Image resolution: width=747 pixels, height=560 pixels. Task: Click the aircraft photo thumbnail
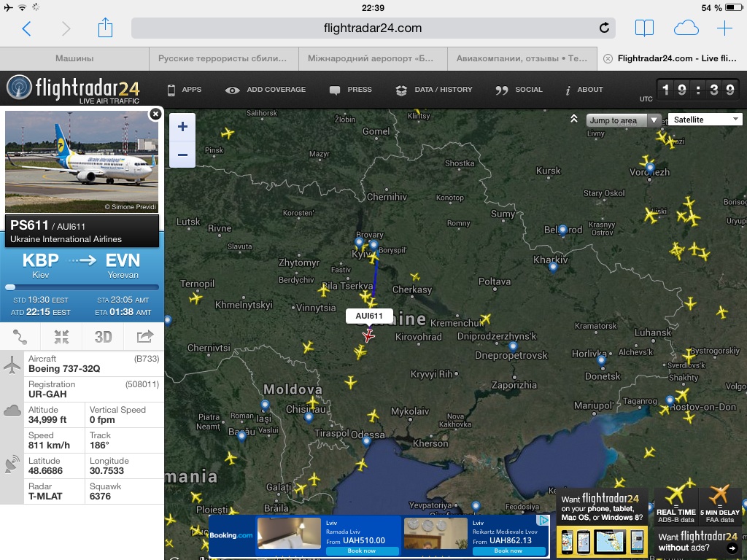pyautogui.click(x=82, y=162)
